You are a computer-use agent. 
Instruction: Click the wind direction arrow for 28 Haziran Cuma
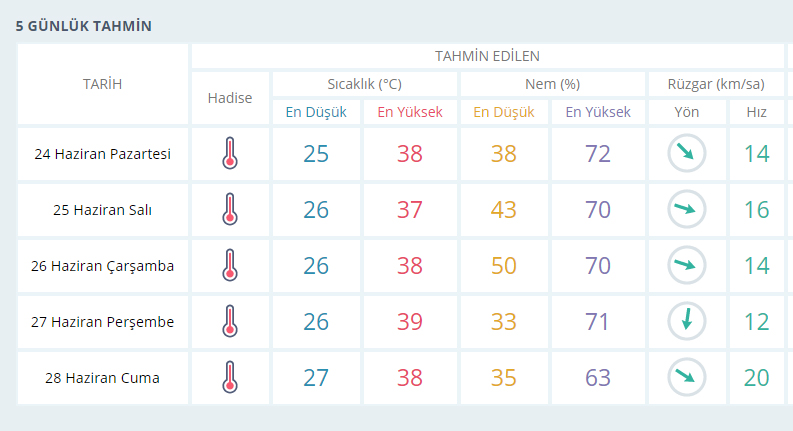pyautogui.click(x=687, y=377)
